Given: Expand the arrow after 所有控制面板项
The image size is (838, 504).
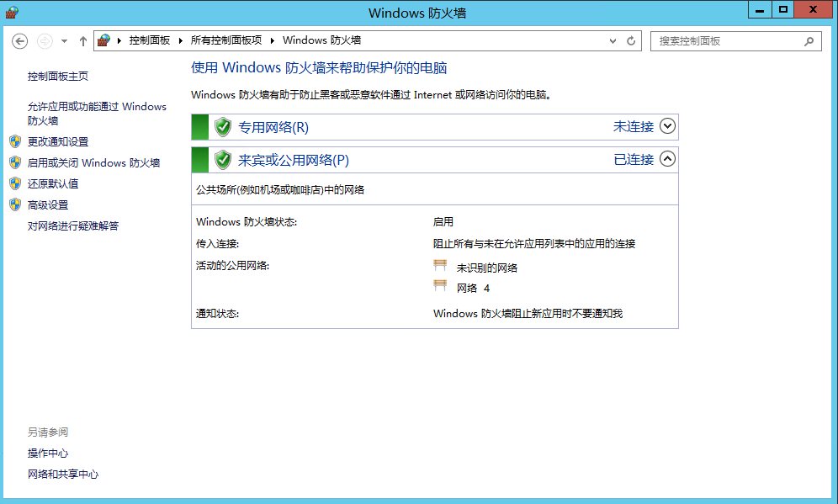Looking at the screenshot, I should coord(273,40).
